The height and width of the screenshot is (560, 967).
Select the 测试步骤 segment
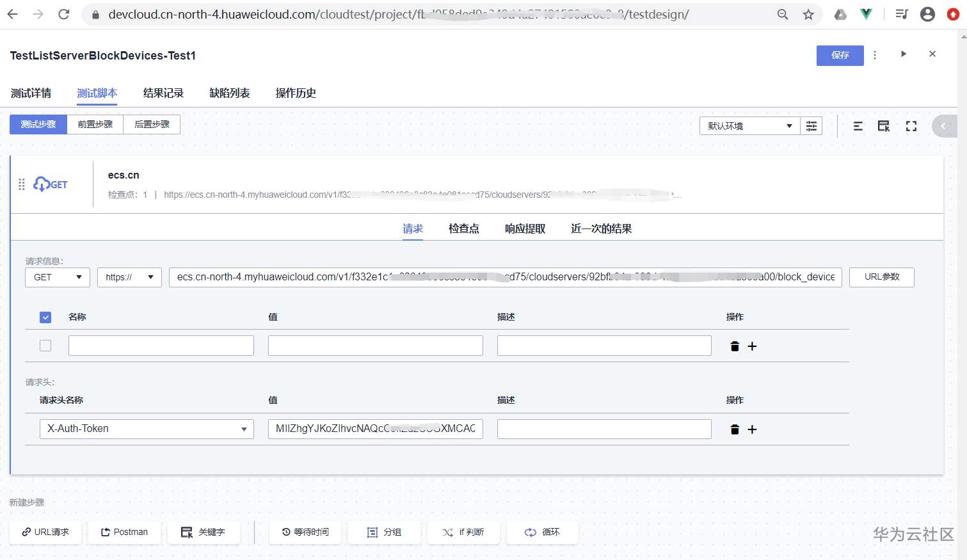[38, 124]
